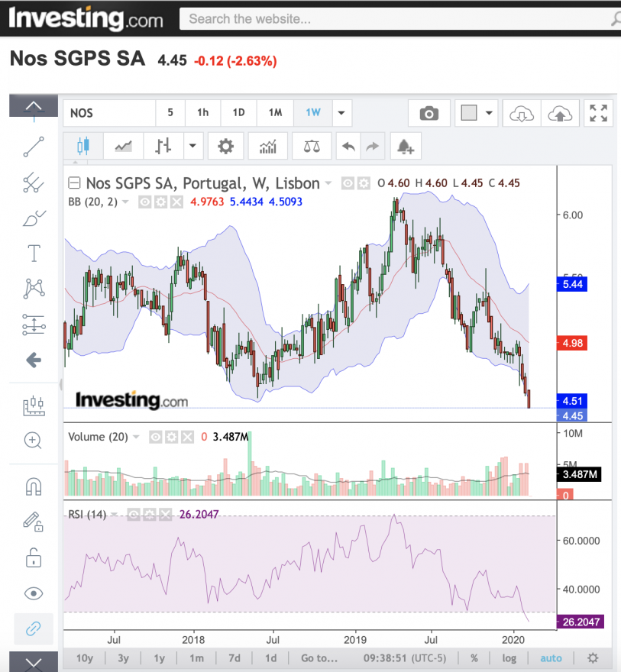The height and width of the screenshot is (672, 621).
Task: Select the trend line drawing tool
Action: (34, 147)
